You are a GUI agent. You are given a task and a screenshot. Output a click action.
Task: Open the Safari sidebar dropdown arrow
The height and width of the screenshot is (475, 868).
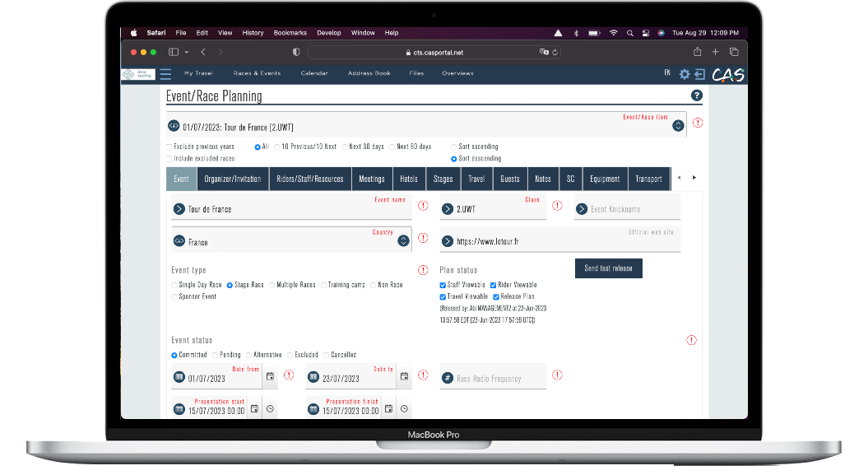pos(187,52)
